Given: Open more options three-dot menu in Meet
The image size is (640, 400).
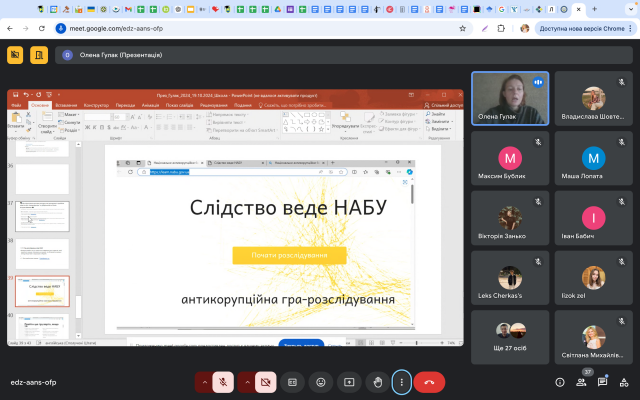Looking at the screenshot, I should [x=402, y=382].
